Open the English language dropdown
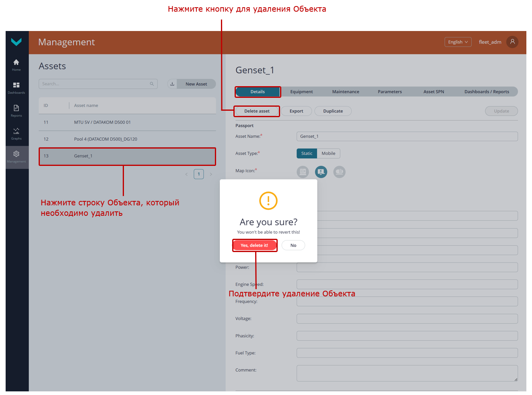Image resolution: width=532 pixels, height=395 pixels. [x=458, y=42]
